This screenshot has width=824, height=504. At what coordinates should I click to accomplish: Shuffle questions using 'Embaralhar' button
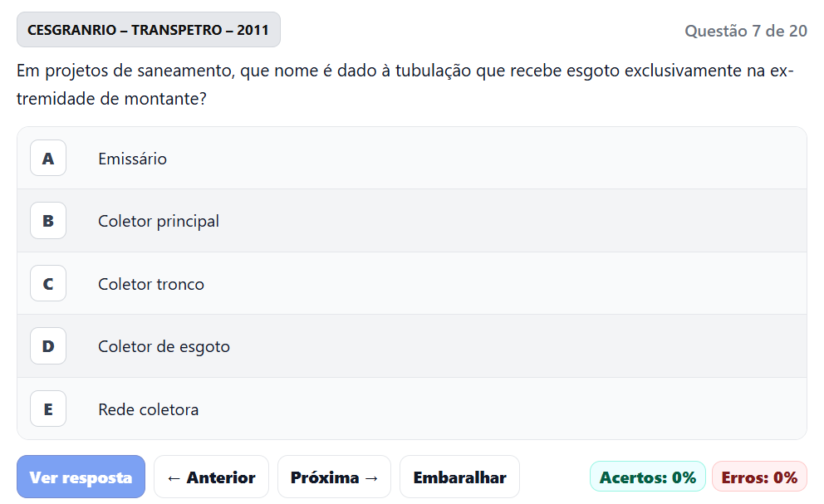click(459, 477)
